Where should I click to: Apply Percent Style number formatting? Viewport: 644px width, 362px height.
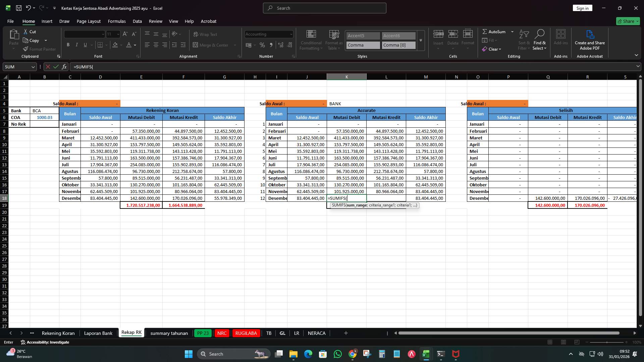tap(262, 45)
